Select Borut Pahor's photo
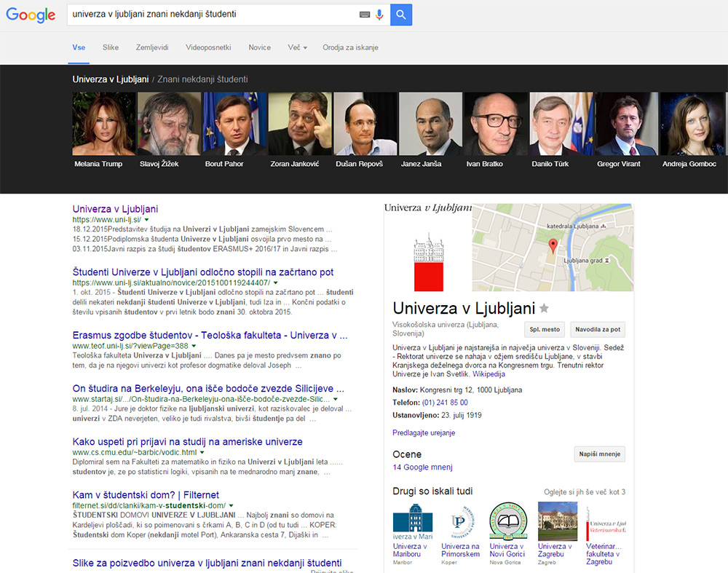Image resolution: width=728 pixels, height=573 pixels. pos(235,124)
